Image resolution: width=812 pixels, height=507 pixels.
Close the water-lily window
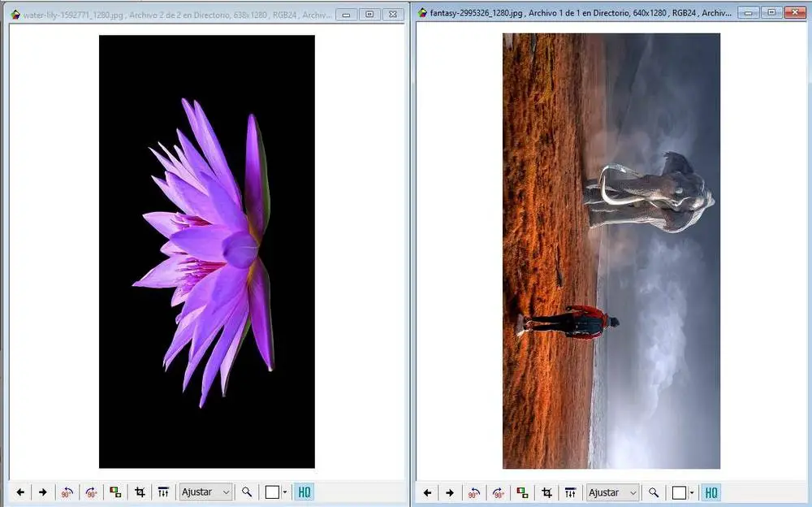point(392,15)
